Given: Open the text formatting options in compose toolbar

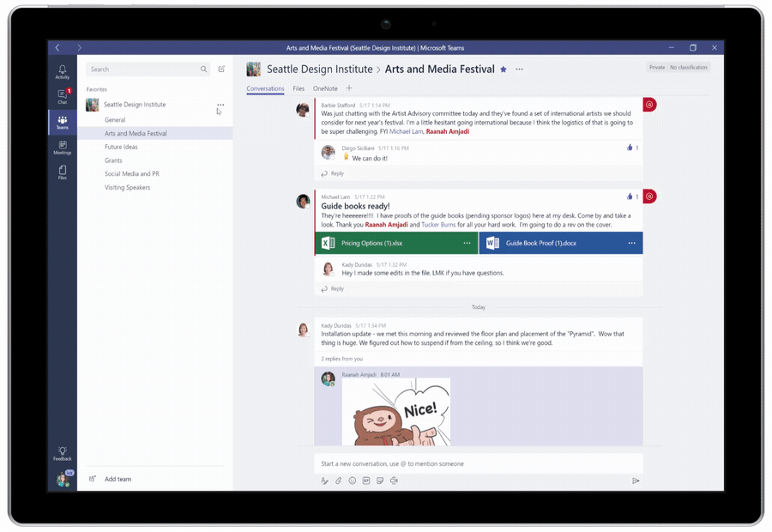Looking at the screenshot, I should click(324, 481).
